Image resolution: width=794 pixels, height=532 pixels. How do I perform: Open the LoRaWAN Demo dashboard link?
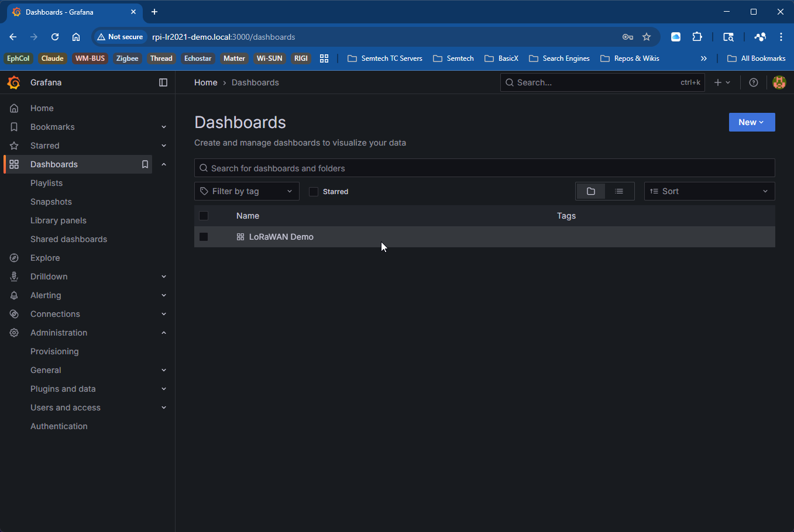281,237
